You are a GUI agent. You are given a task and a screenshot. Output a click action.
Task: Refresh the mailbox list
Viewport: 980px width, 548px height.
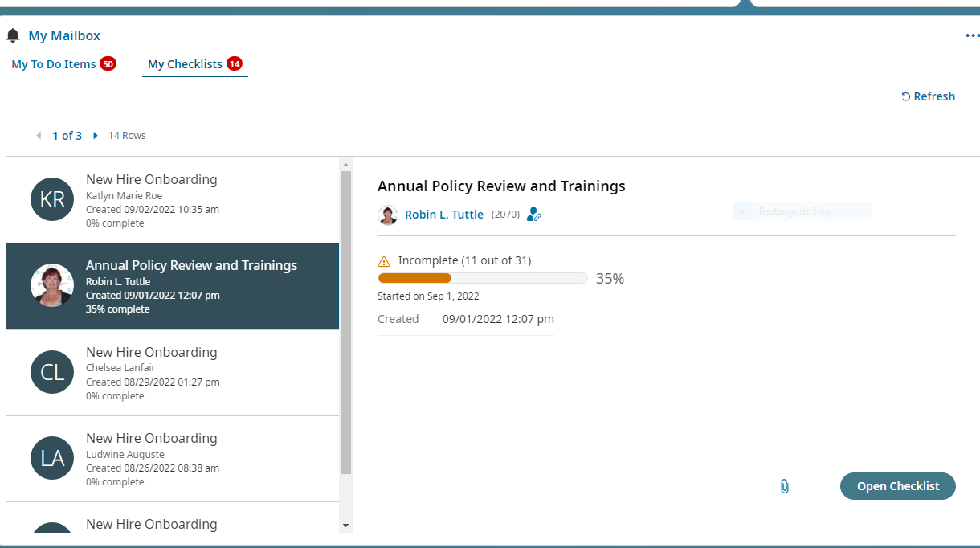[x=928, y=96]
